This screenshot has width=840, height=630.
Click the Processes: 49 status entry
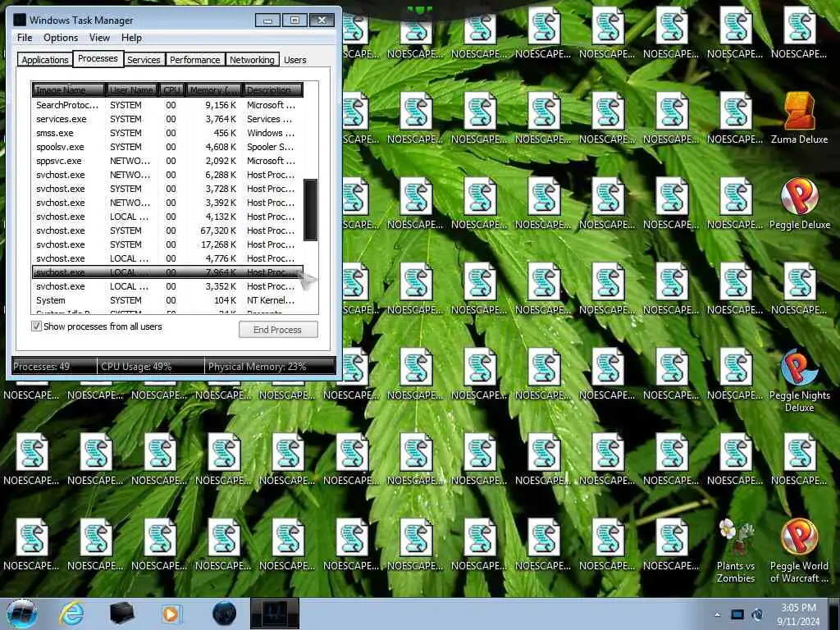click(54, 367)
